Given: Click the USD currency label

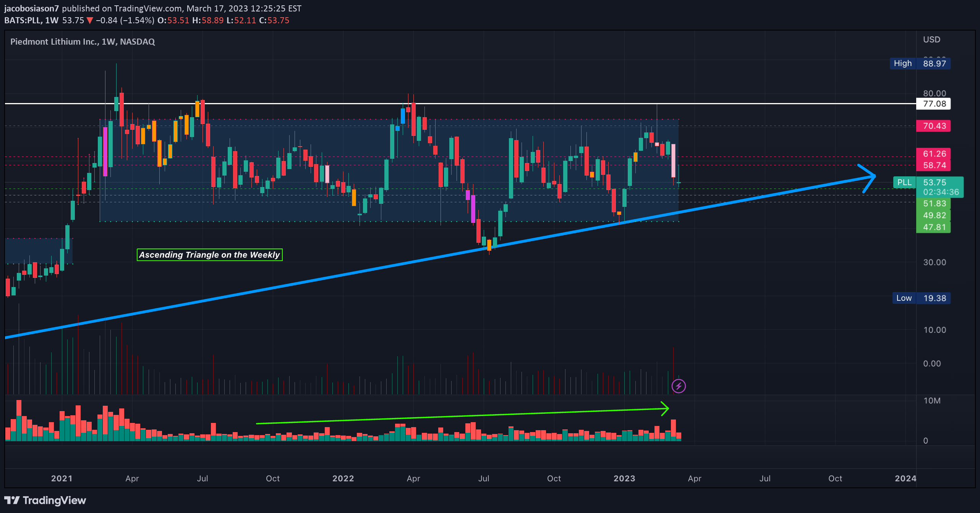Looking at the screenshot, I should pos(931,40).
